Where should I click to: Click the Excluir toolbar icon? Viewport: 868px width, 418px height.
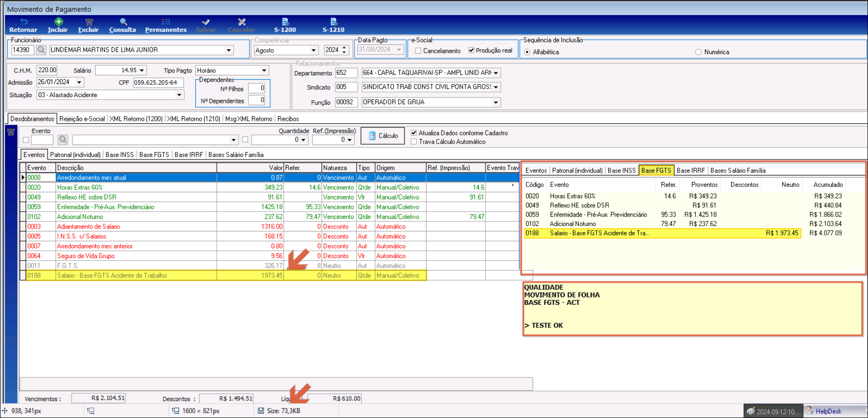pyautogui.click(x=89, y=22)
